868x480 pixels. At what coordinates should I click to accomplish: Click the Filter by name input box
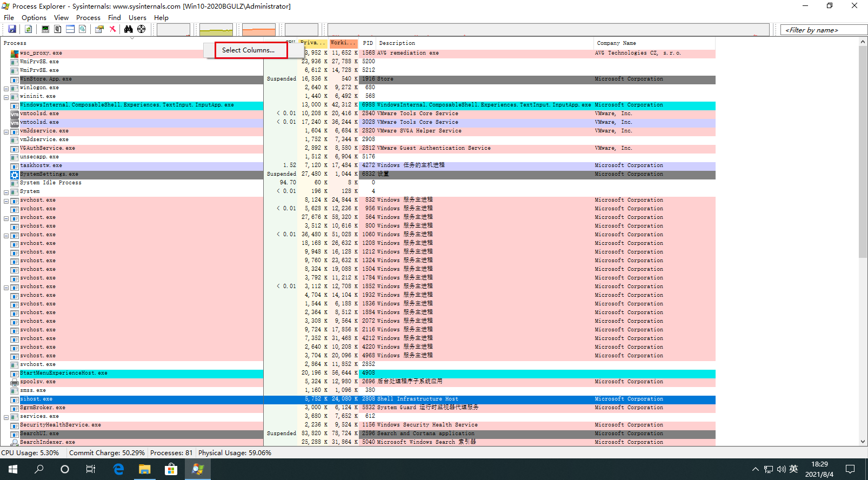point(824,30)
